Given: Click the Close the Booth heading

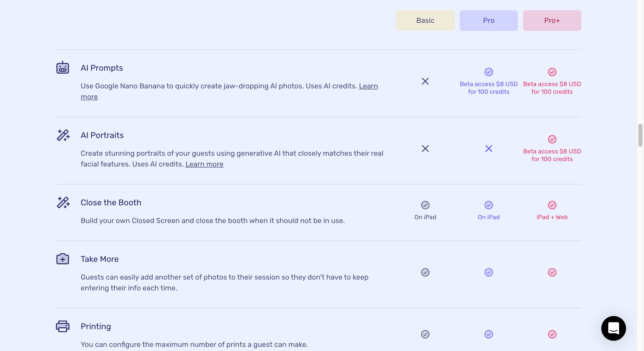Looking at the screenshot, I should pyautogui.click(x=111, y=202).
